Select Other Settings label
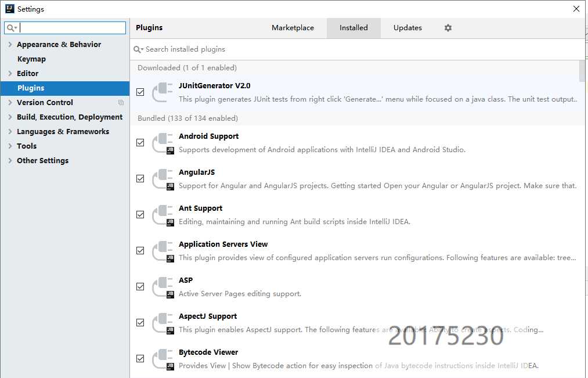This screenshot has width=588, height=378. click(43, 160)
